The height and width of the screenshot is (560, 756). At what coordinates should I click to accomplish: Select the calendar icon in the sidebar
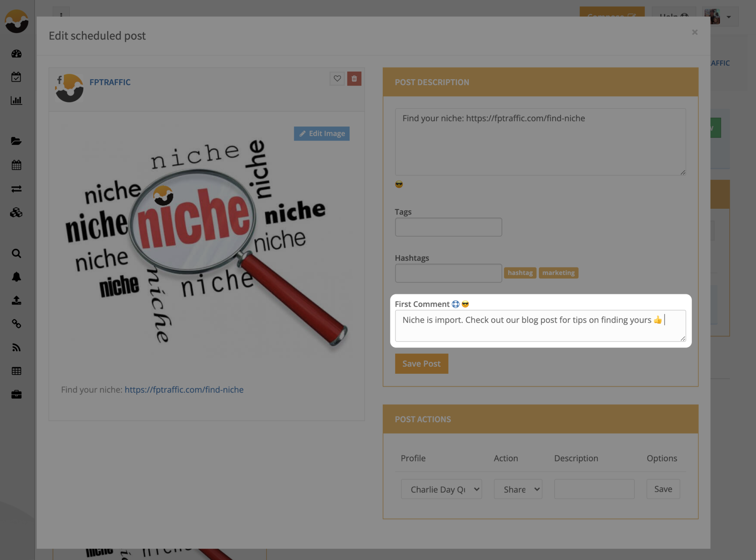coord(16,165)
